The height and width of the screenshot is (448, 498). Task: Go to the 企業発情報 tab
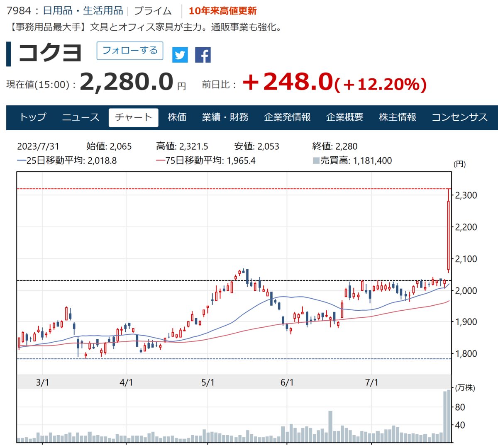point(287,117)
